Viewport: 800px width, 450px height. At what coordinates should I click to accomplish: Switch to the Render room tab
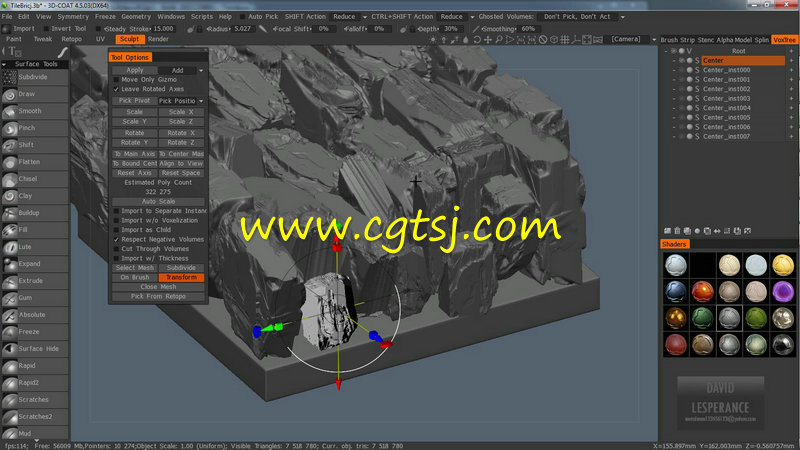tap(158, 39)
